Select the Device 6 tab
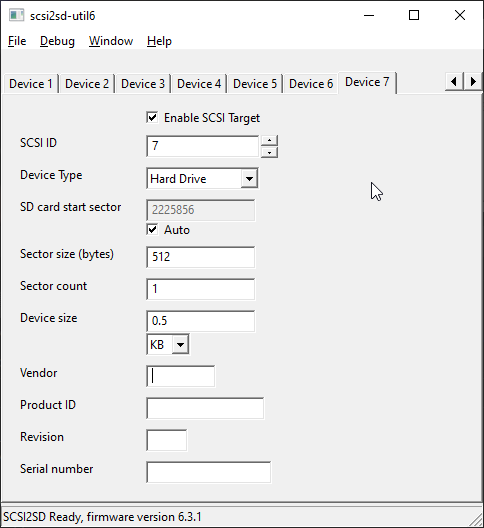The image size is (484, 528). coord(311,84)
